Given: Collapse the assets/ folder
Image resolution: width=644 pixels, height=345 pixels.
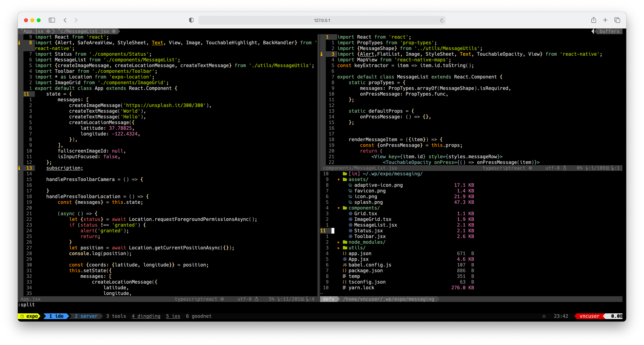Looking at the screenshot, I should point(339,179).
